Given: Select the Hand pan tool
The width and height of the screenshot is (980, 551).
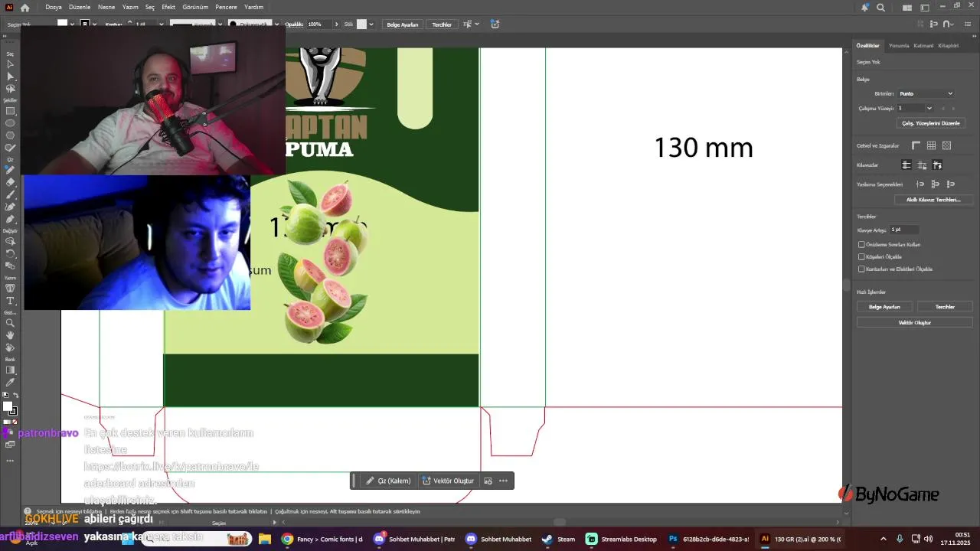Looking at the screenshot, I should click(x=11, y=335).
